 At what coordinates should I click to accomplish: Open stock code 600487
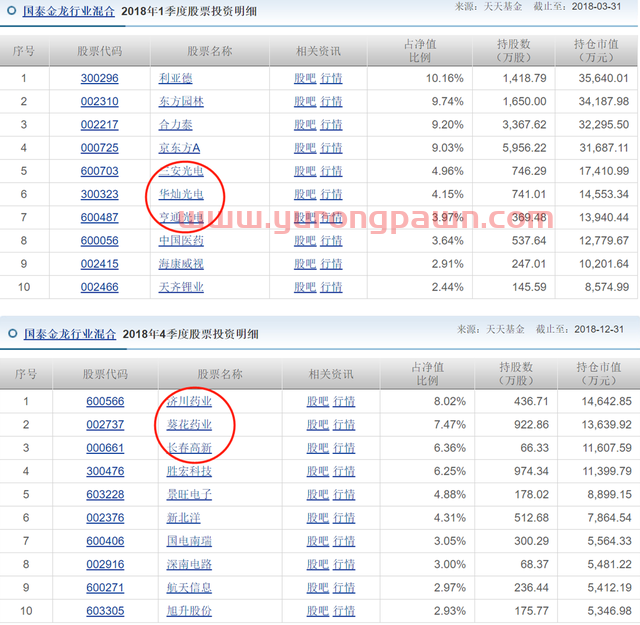[x=100, y=218]
